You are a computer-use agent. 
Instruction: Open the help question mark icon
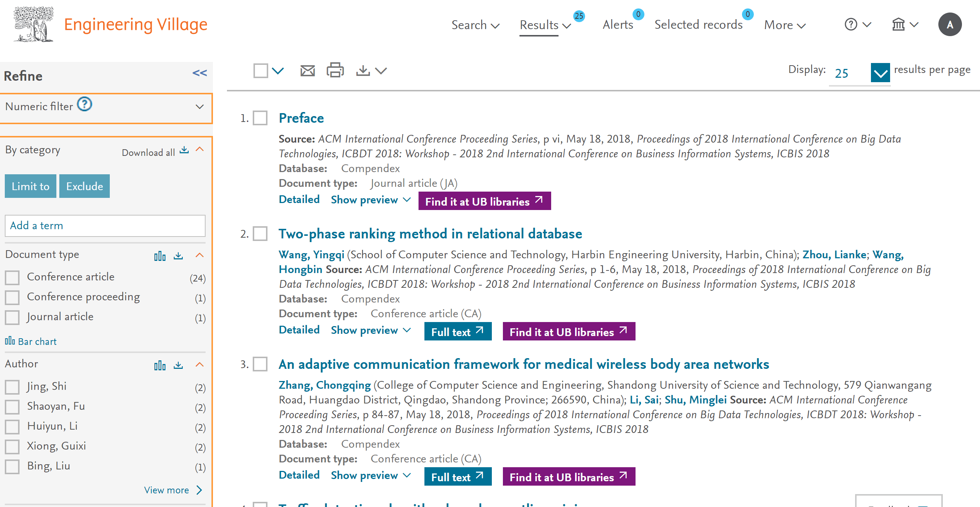point(851,25)
